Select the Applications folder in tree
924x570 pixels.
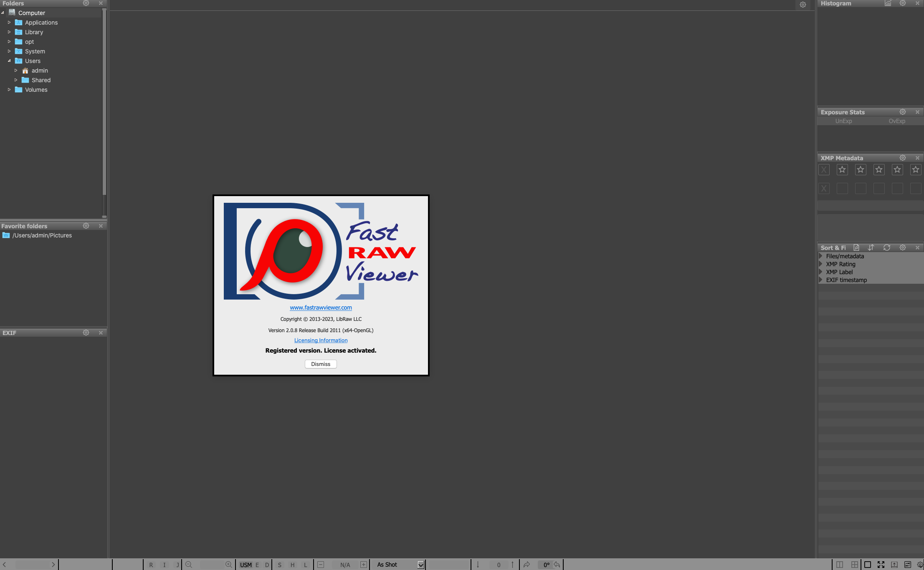pyautogui.click(x=41, y=23)
